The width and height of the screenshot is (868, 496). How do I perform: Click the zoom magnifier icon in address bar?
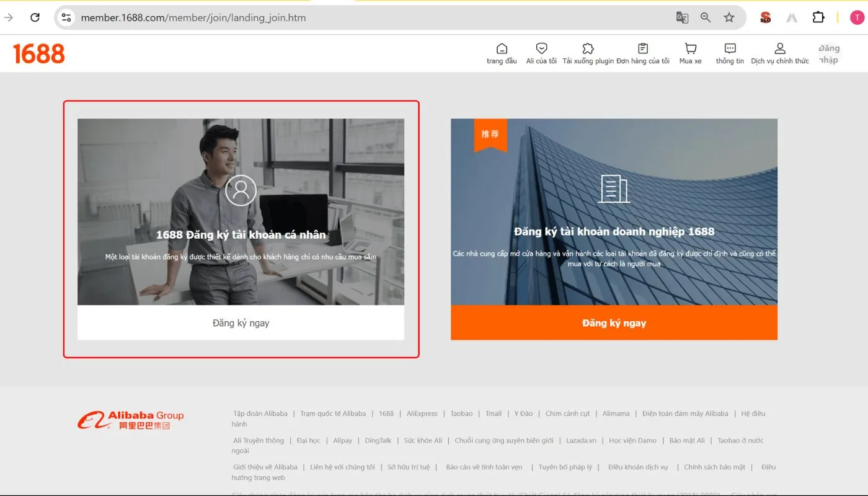tap(706, 17)
